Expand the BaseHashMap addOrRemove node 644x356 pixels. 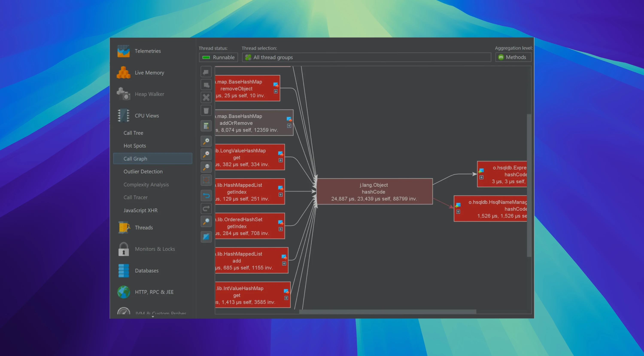tap(289, 126)
